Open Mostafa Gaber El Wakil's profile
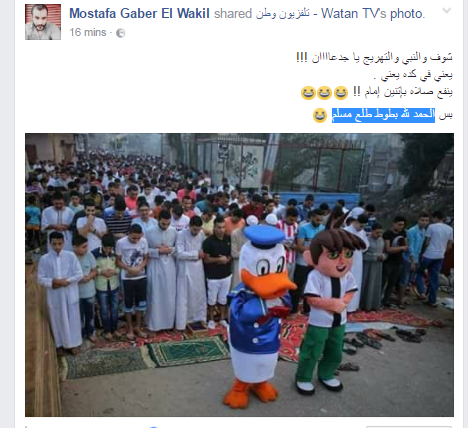468x428 pixels. (x=139, y=14)
